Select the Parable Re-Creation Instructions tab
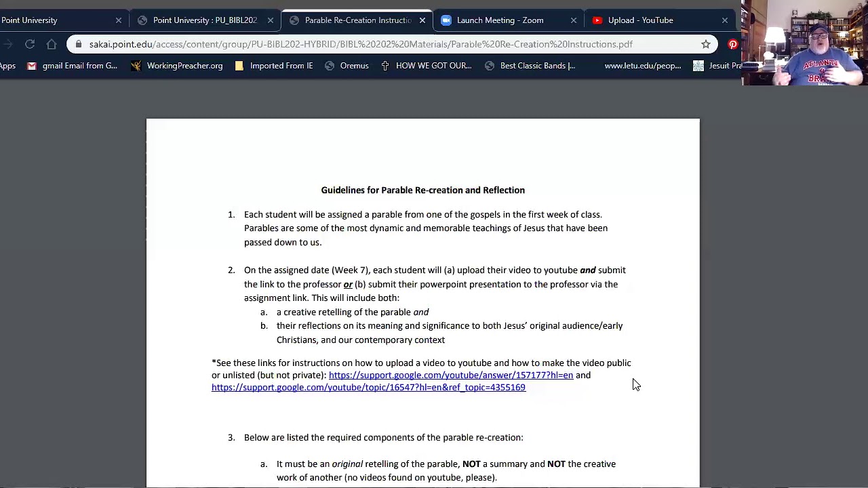 coord(357,20)
